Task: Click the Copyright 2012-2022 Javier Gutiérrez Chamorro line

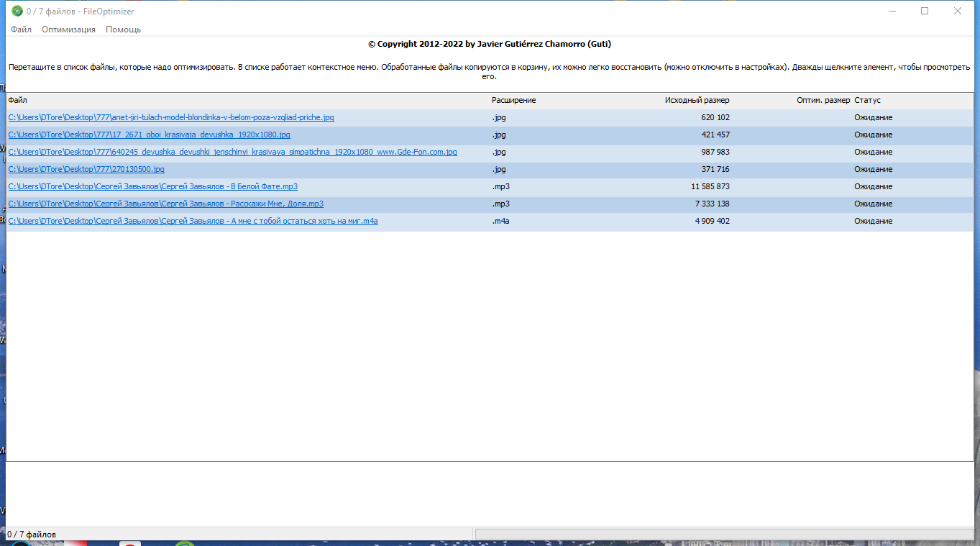Action: coord(490,44)
